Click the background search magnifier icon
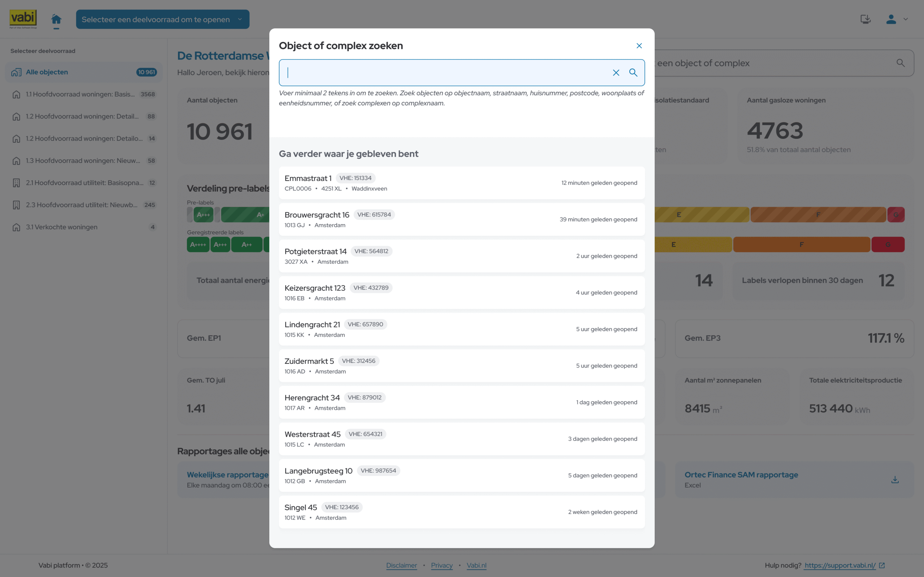924x577 pixels. coord(900,63)
